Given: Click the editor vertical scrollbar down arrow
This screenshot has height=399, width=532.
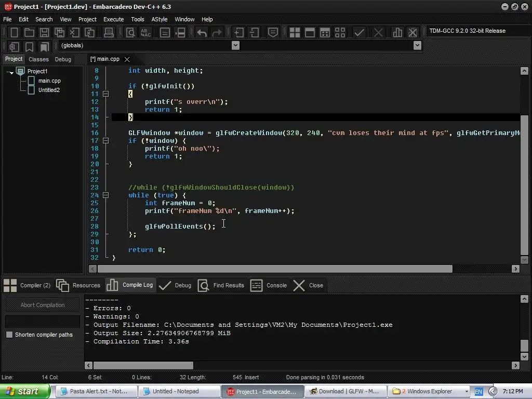Looking at the screenshot, I should (524, 260).
